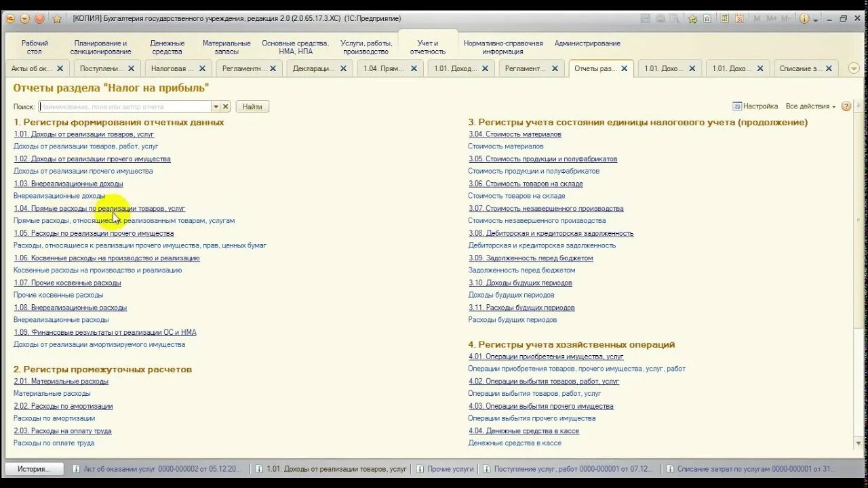The image size is (868, 488).
Task: Click the Print icon in title bar
Action: pos(661,19)
